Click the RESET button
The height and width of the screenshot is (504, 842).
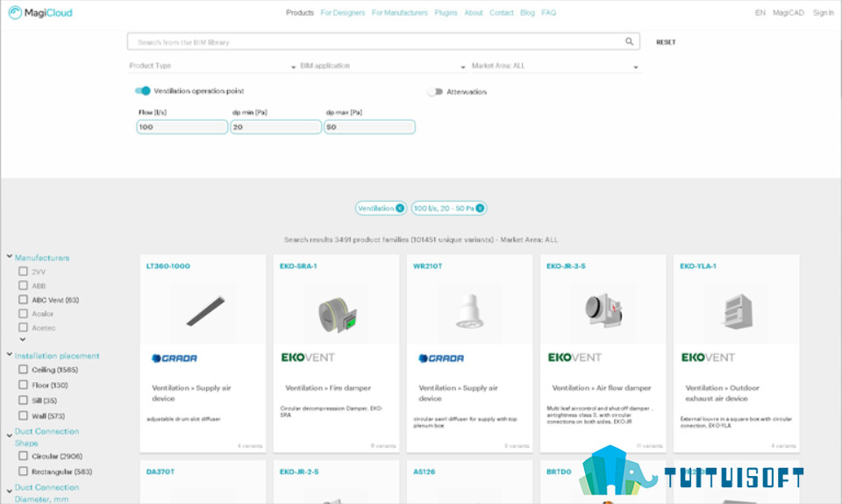666,42
